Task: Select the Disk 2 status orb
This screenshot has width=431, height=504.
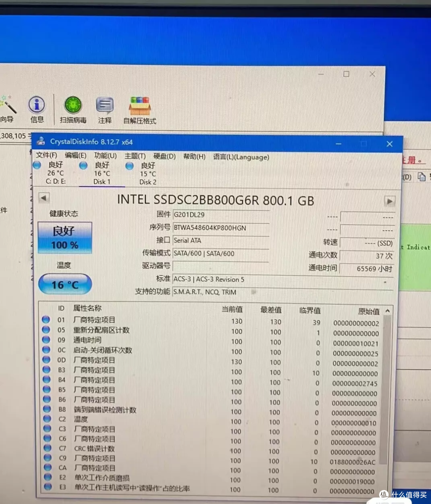Action: [x=130, y=166]
